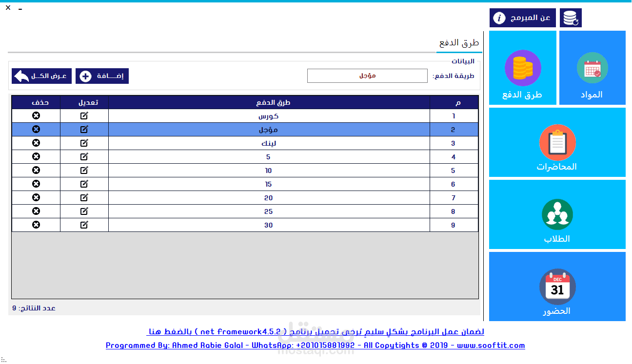The image size is (632, 364).
Task: Delete the مؤجل row
Action: tap(36, 130)
